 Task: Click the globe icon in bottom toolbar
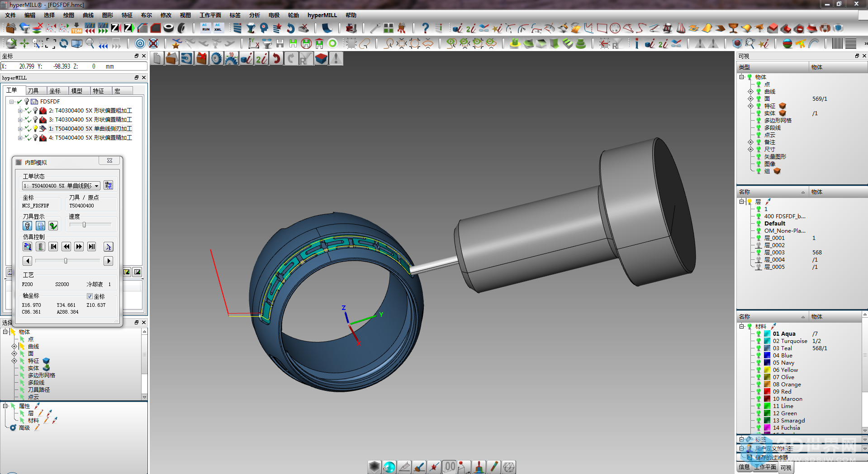click(x=389, y=467)
